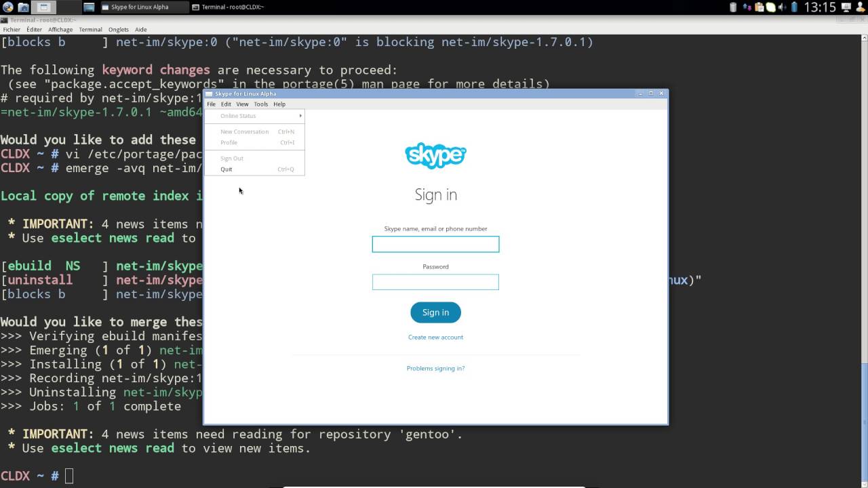The image size is (868, 488).
Task: Open the display settings tray icon
Action: click(x=846, y=7)
